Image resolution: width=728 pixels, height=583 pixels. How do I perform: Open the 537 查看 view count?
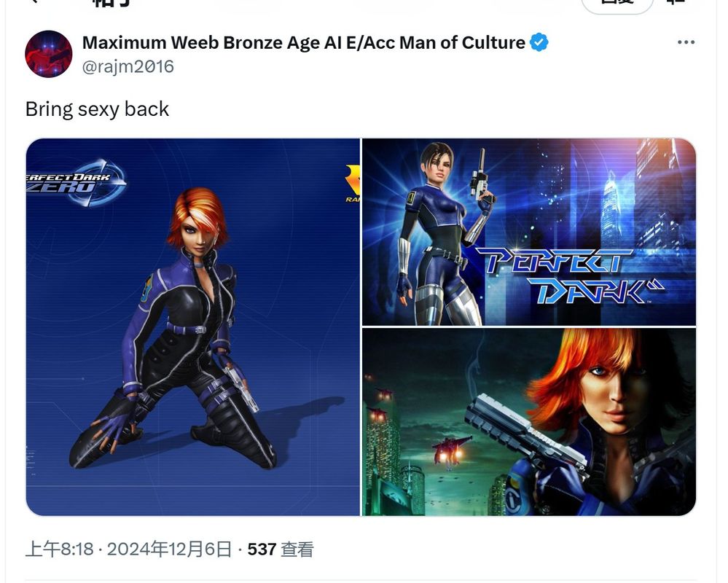point(281,549)
